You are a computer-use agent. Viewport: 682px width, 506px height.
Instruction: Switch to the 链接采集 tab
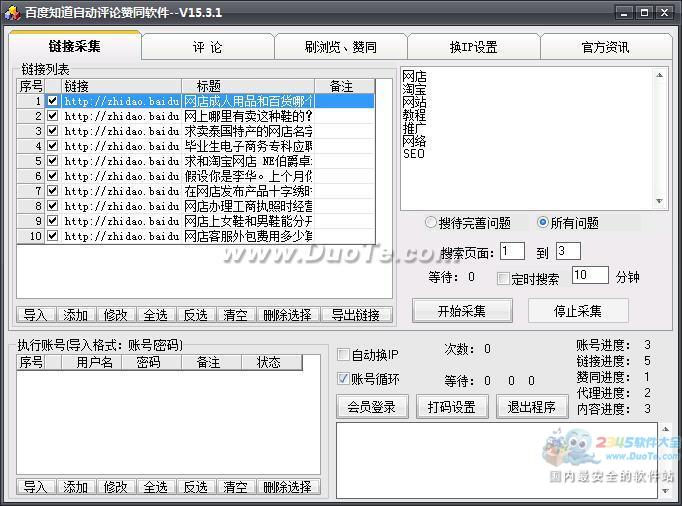75,46
